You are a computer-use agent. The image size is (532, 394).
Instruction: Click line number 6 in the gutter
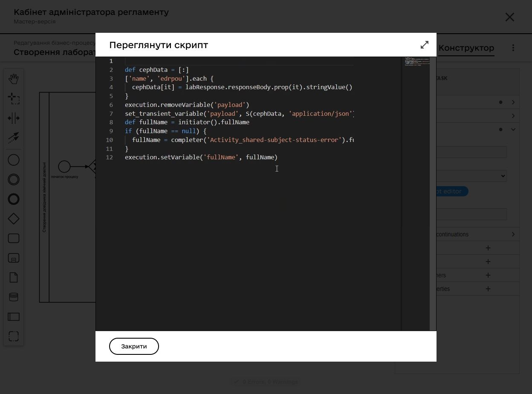point(111,105)
